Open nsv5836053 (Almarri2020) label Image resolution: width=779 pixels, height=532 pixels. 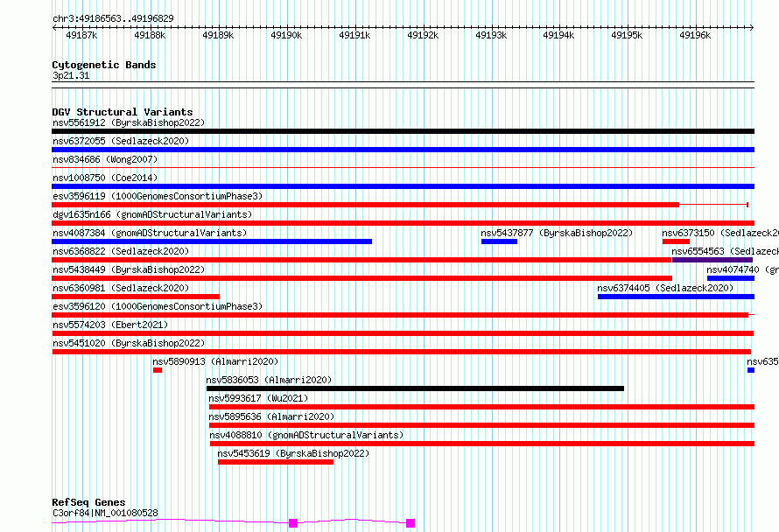click(269, 380)
